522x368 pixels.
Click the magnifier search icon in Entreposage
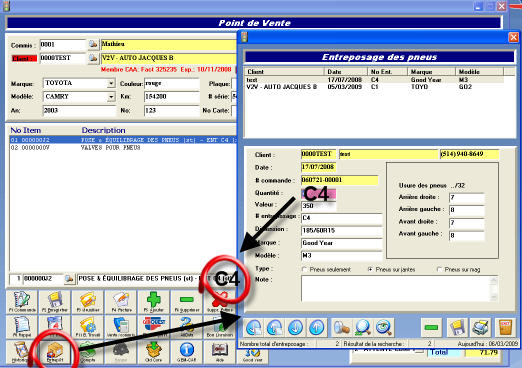coord(363,327)
